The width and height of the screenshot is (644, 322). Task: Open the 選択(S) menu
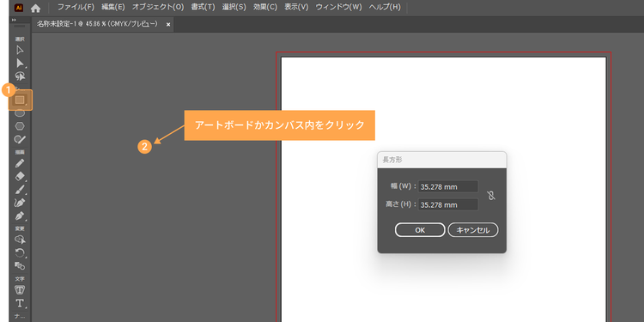pyautogui.click(x=234, y=8)
